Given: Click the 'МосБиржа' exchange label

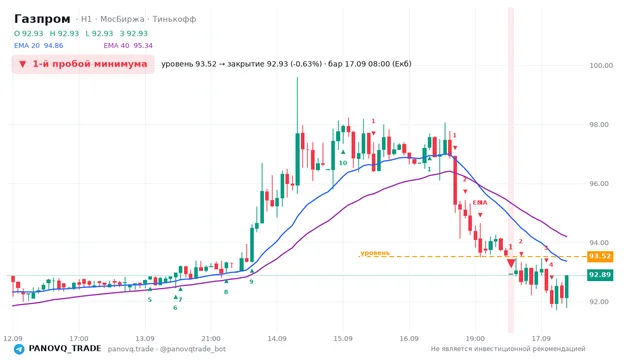Looking at the screenshot, I should click(122, 19).
